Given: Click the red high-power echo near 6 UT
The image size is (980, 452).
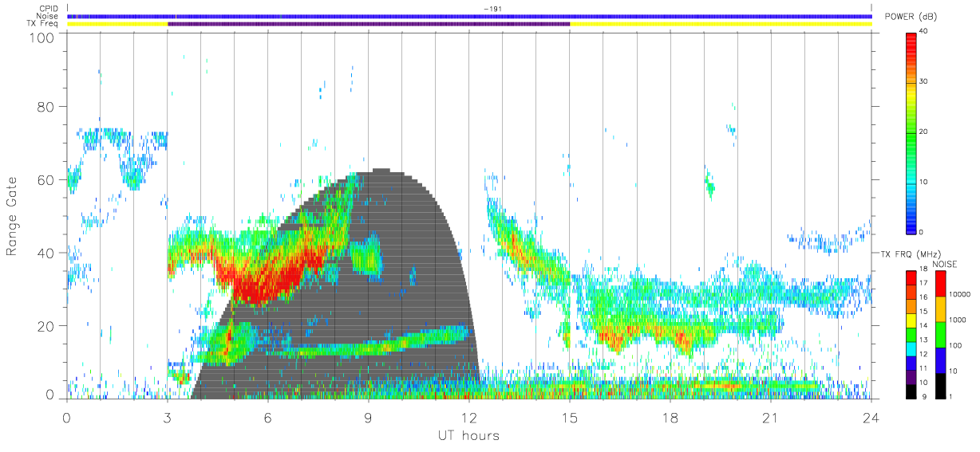Looking at the screenshot, I should (267, 279).
